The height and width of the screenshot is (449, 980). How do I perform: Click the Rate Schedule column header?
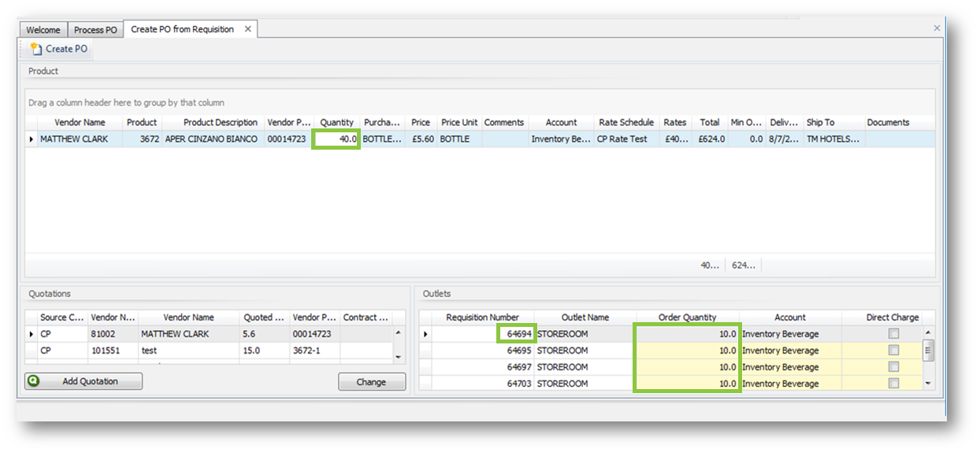625,123
